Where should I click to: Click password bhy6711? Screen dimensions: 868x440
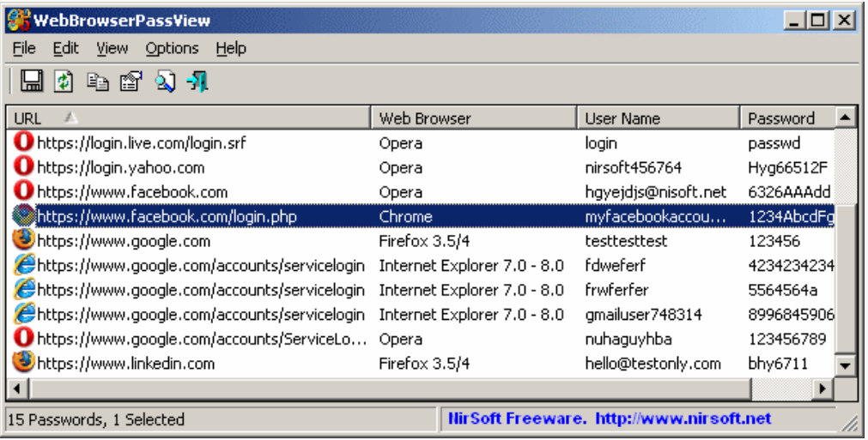pyautogui.click(x=778, y=363)
